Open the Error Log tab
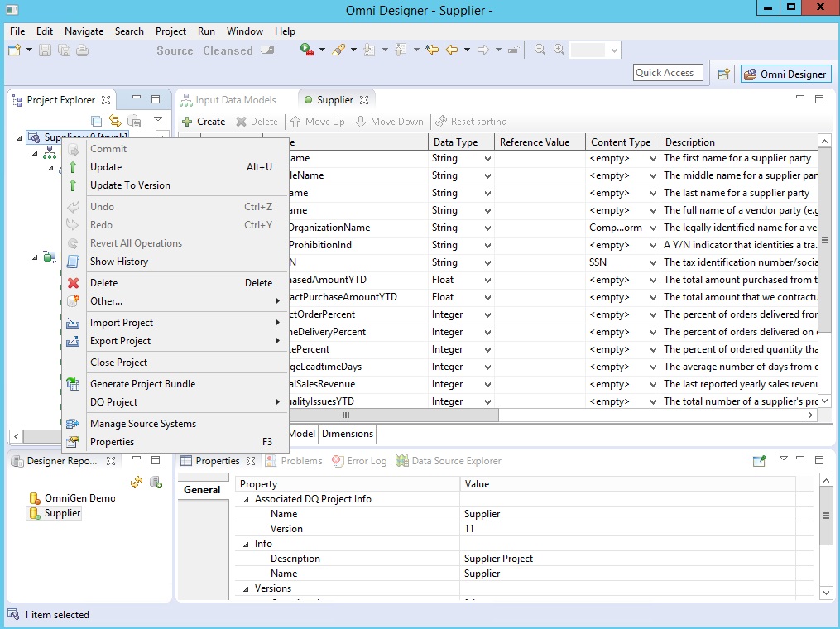Viewport: 840px width, 629px height. tap(359, 461)
